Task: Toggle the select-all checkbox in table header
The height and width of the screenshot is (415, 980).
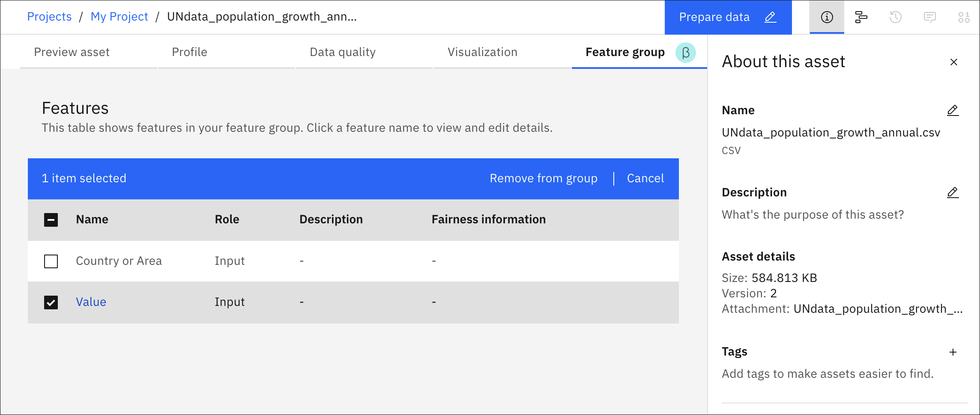Action: (x=51, y=220)
